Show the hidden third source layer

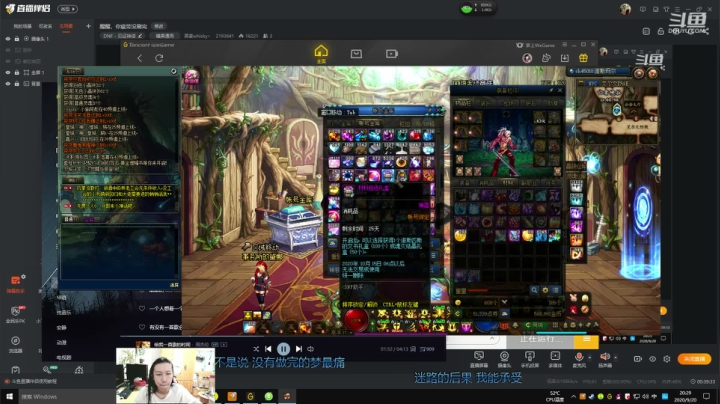coord(8,61)
